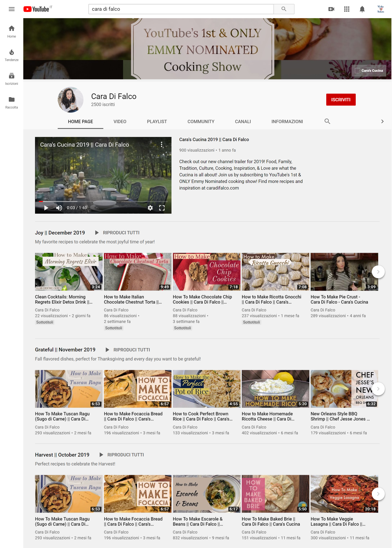Open 'How To Make Chocolate Chip Cookies' title

pos(202,299)
